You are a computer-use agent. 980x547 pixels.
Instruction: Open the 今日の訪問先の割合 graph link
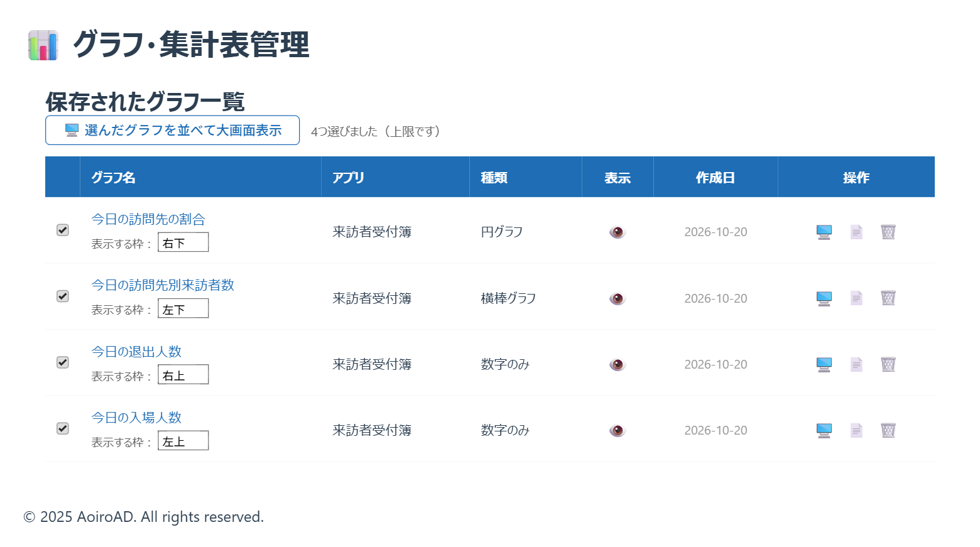[148, 219]
